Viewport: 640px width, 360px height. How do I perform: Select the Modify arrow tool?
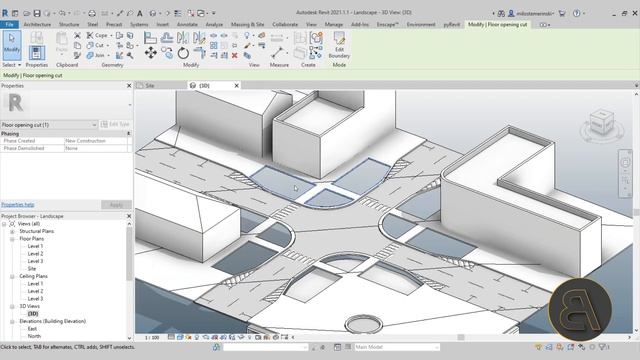(x=11, y=45)
